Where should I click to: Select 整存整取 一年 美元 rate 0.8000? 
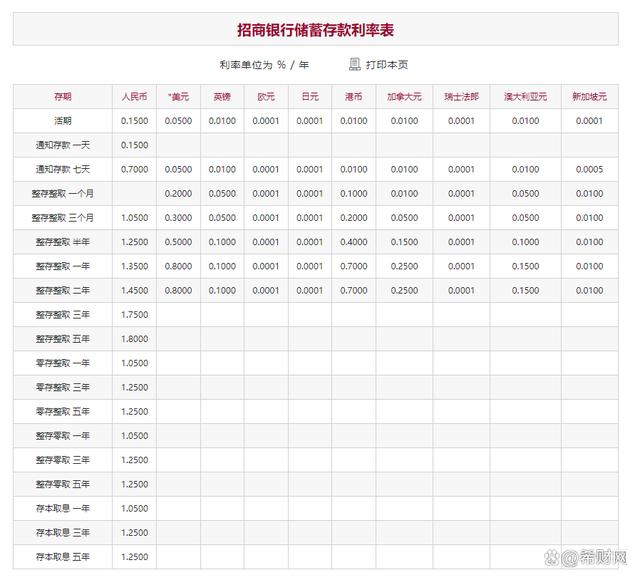coord(178,266)
